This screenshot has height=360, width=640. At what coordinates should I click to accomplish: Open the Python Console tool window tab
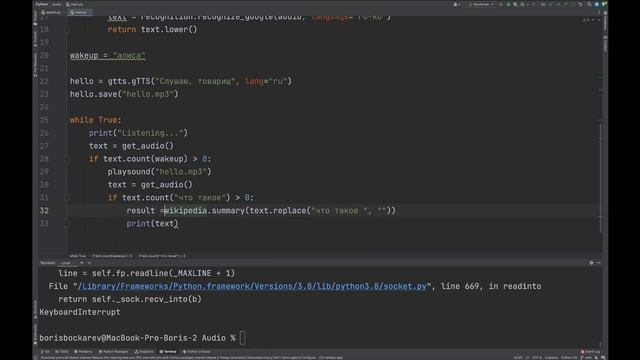coord(196,351)
